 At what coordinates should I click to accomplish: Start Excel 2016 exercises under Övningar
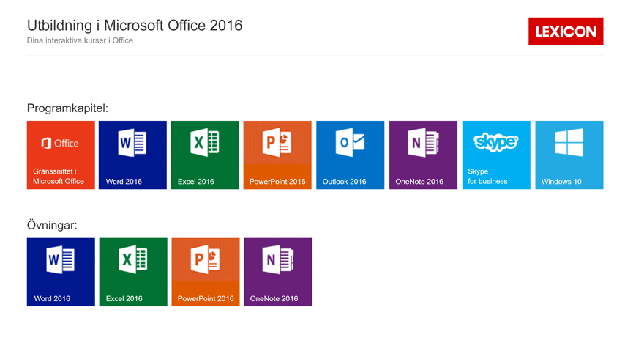133,272
